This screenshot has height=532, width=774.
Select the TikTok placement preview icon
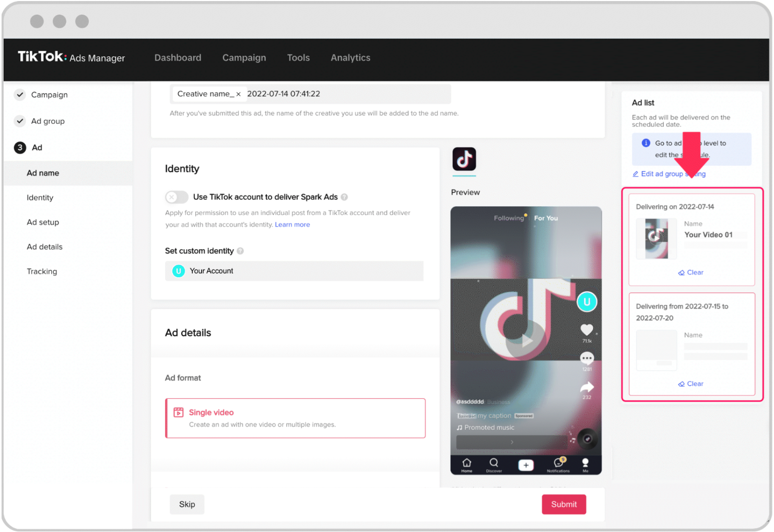[464, 159]
